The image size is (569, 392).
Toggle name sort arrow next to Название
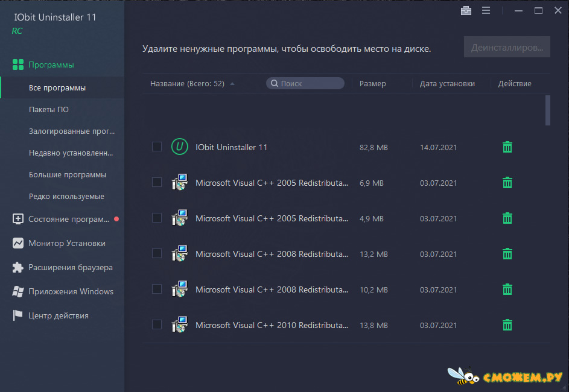tap(232, 84)
